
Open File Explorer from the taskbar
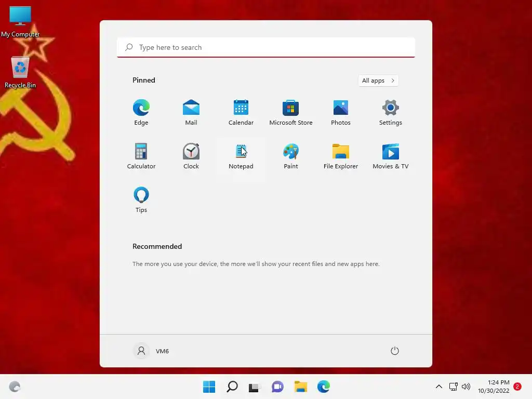click(301, 387)
